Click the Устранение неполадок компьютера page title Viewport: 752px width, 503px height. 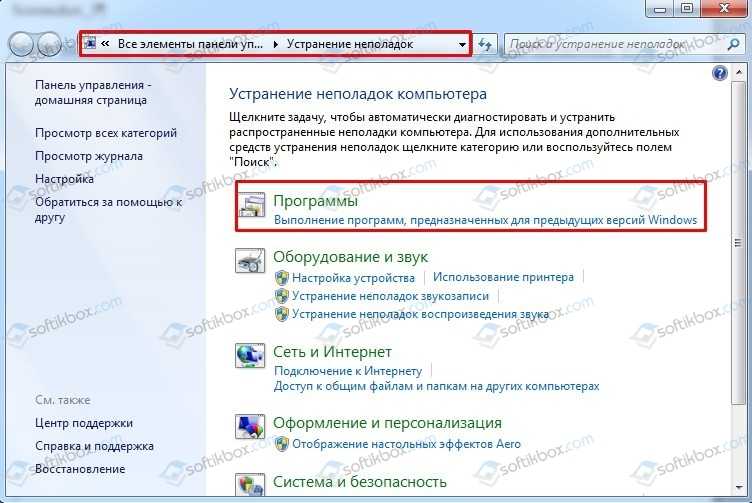pos(358,94)
